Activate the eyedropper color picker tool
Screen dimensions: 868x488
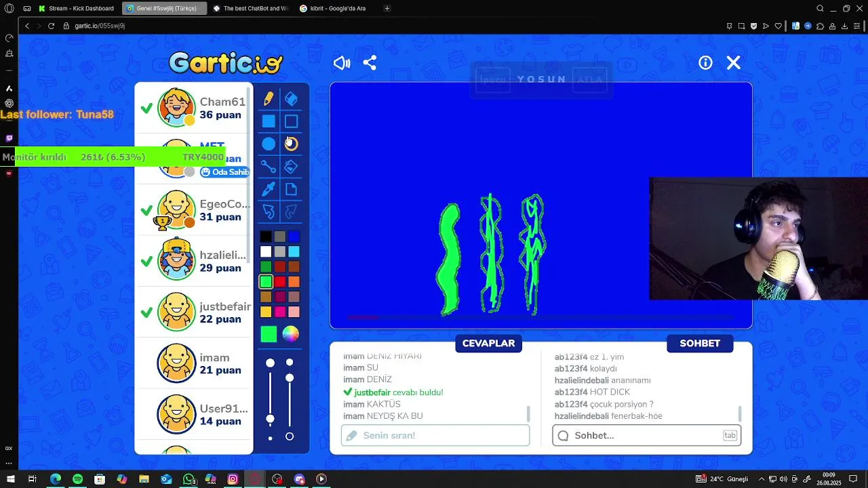point(269,189)
